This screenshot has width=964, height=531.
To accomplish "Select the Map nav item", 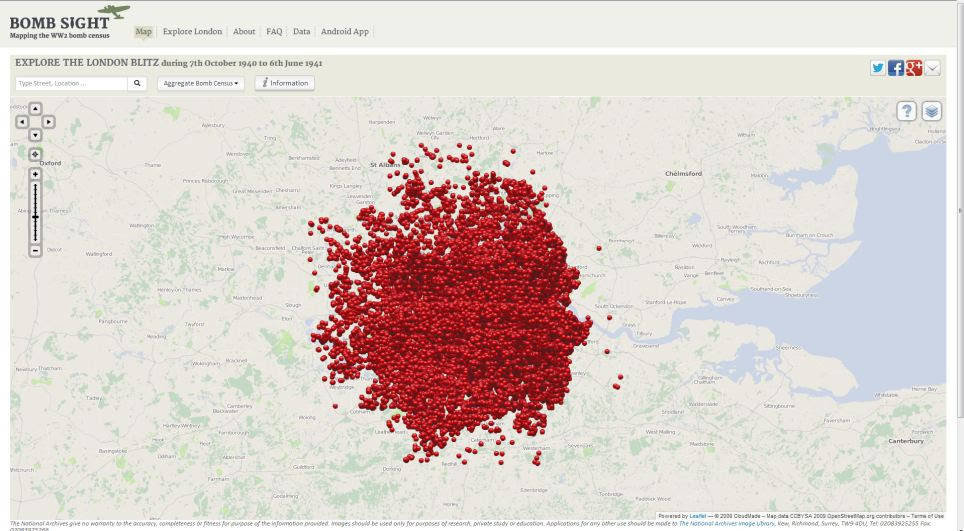I will [x=143, y=31].
